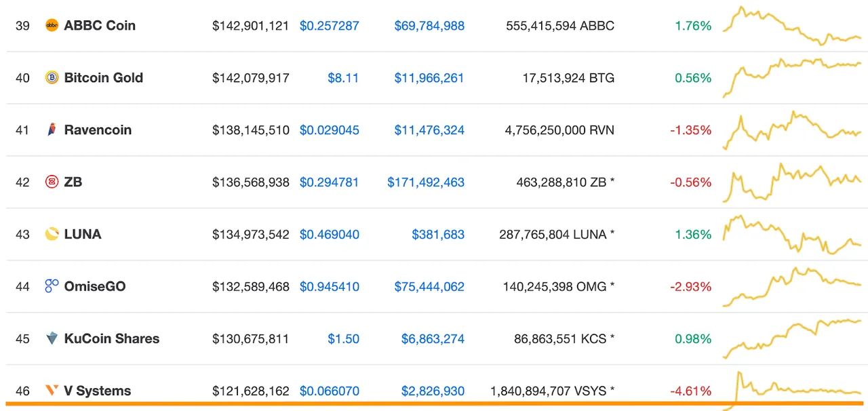Open the LUNA coin name link

(83, 235)
